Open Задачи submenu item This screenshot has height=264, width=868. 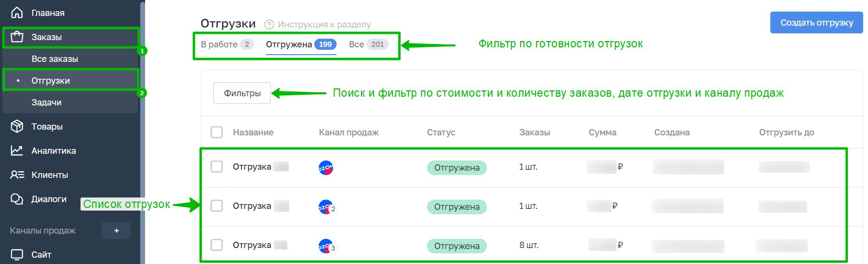[x=46, y=102]
